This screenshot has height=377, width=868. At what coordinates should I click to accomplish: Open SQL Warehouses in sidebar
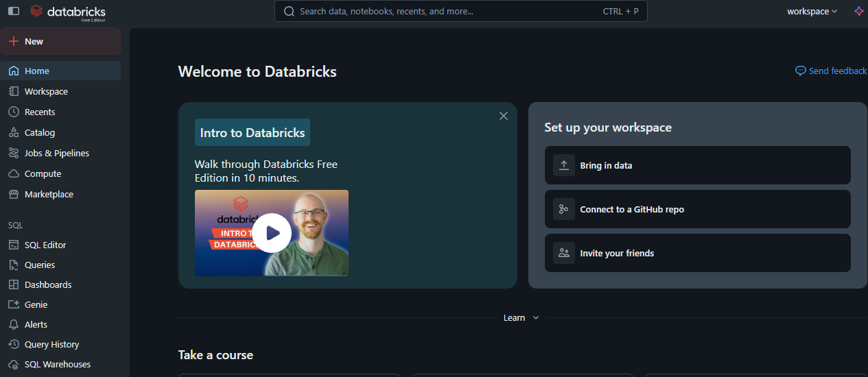pyautogui.click(x=57, y=364)
